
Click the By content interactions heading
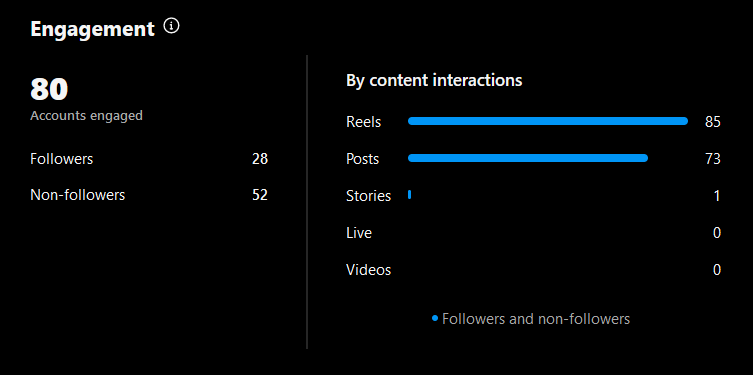point(434,81)
